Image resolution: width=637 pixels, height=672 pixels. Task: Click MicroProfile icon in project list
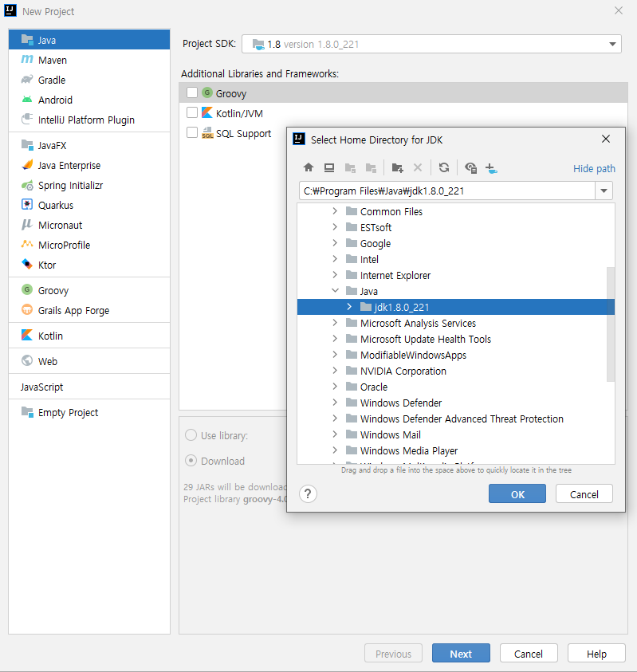pyautogui.click(x=27, y=244)
